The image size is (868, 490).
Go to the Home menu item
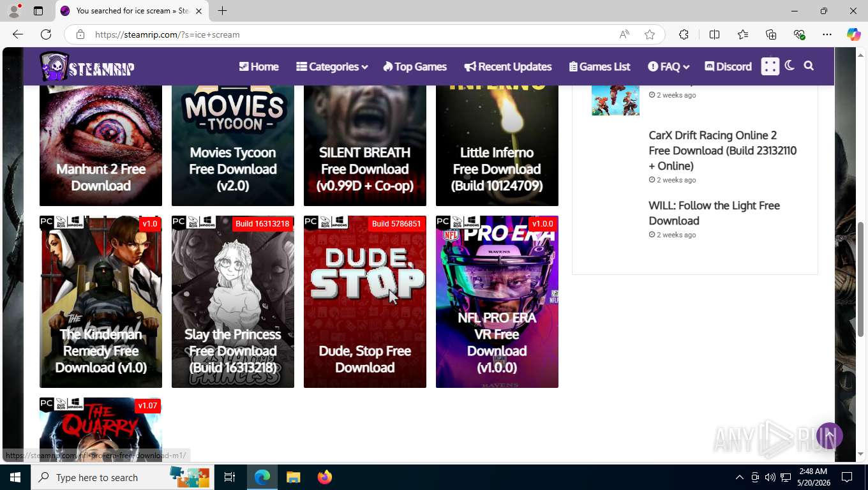258,66
